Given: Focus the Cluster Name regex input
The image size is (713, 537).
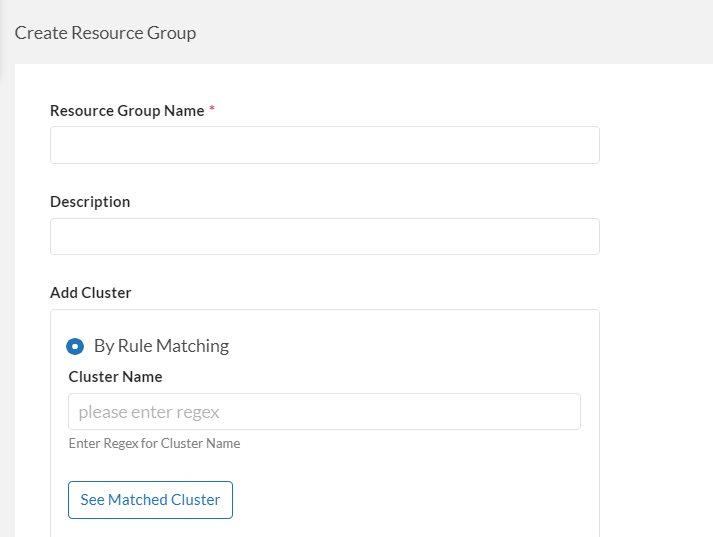Looking at the screenshot, I should (324, 412).
